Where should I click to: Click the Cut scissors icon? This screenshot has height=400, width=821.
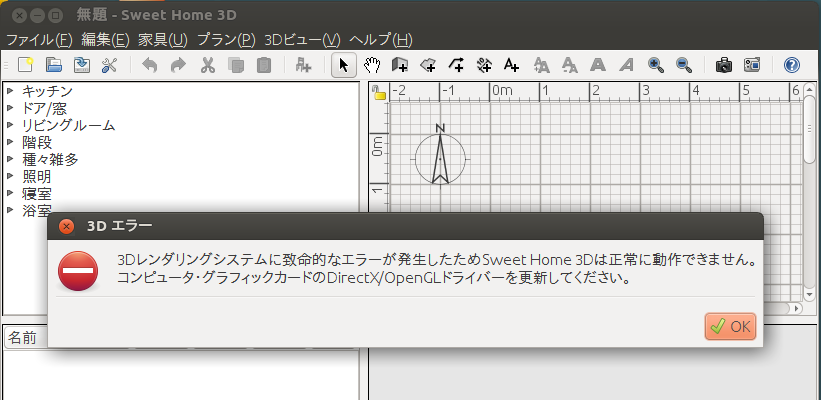[x=208, y=65]
